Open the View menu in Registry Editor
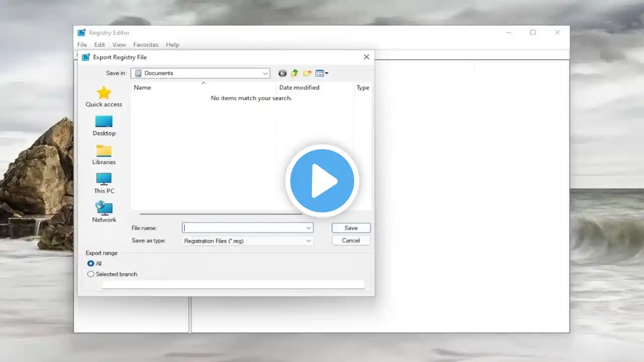This screenshot has height=362, width=644. click(x=119, y=45)
